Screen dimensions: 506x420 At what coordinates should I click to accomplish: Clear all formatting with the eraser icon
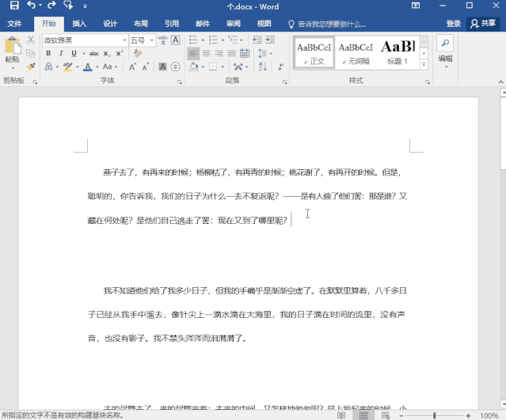tap(138, 53)
